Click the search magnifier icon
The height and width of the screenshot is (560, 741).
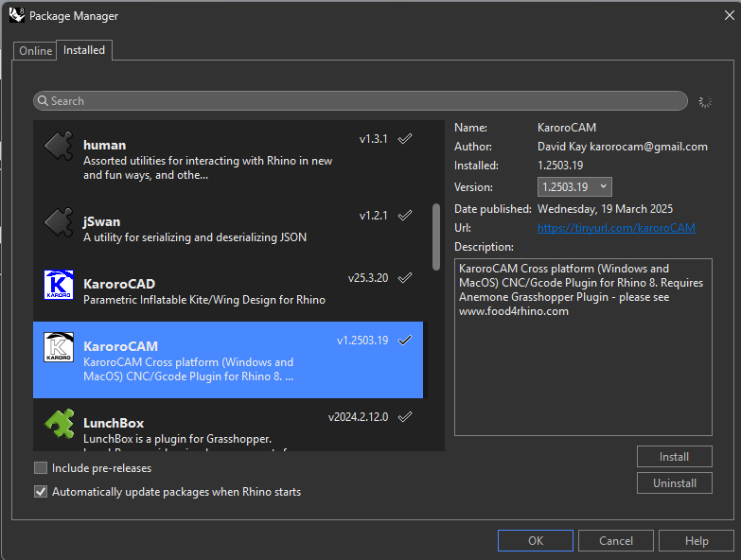[43, 101]
